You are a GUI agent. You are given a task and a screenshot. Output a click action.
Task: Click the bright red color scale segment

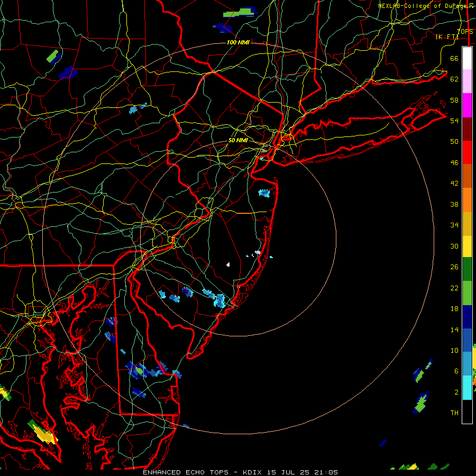coord(467,152)
